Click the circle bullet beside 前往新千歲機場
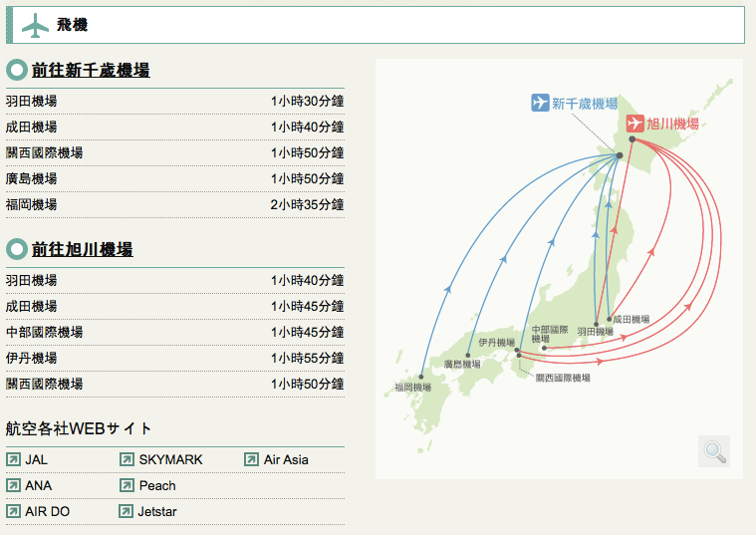Screen dimensions: 756x535 click(x=16, y=71)
